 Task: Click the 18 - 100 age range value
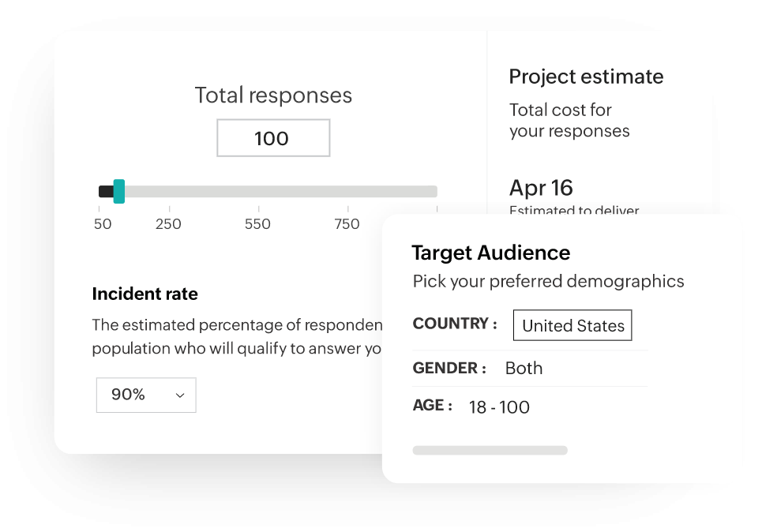(x=499, y=407)
